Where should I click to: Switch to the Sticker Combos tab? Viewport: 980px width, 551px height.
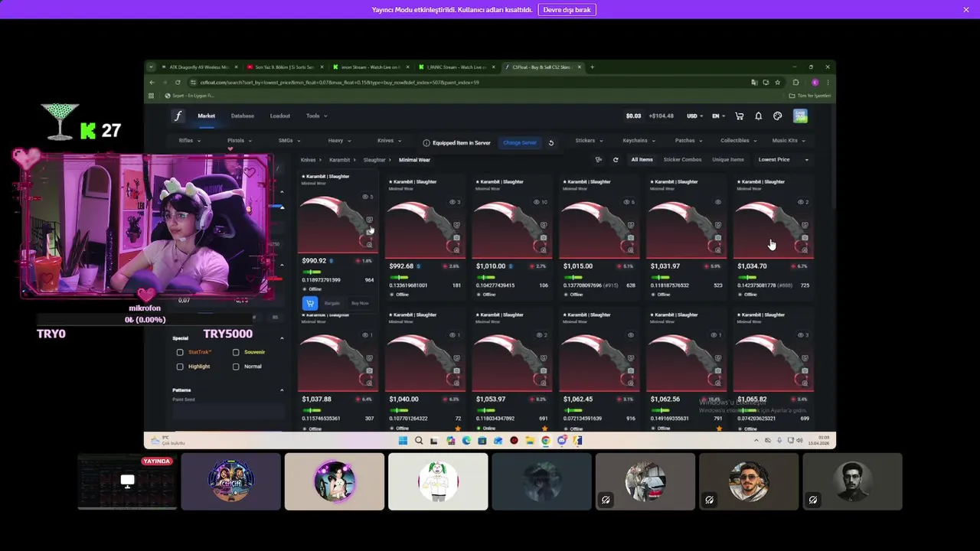coord(682,160)
